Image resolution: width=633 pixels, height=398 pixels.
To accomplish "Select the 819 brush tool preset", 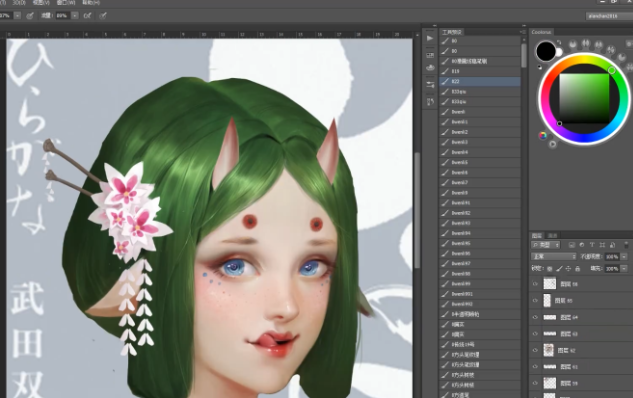I will tap(480, 71).
